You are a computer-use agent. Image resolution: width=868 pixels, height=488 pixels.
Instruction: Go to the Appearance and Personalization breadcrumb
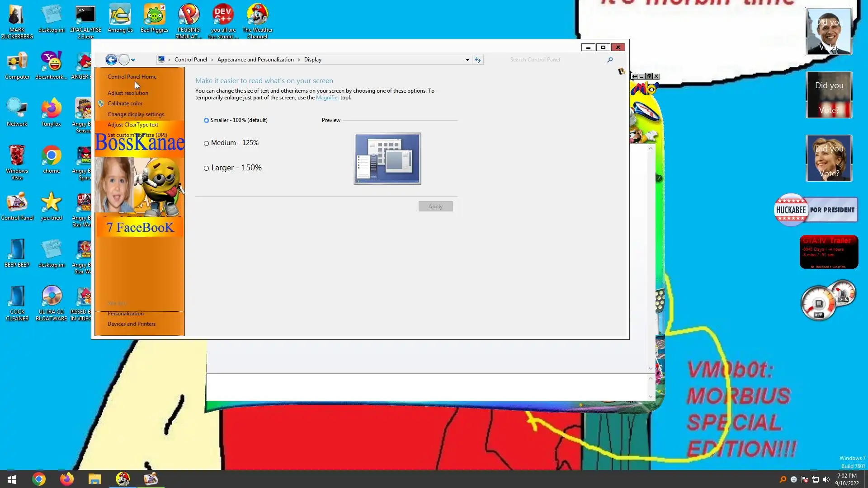tap(255, 60)
